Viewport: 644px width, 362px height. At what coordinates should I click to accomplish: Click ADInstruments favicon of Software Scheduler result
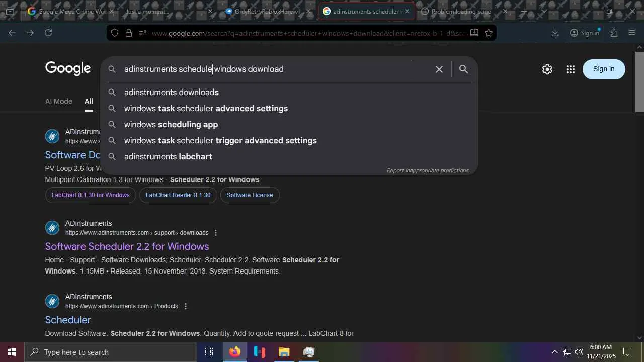click(x=52, y=228)
